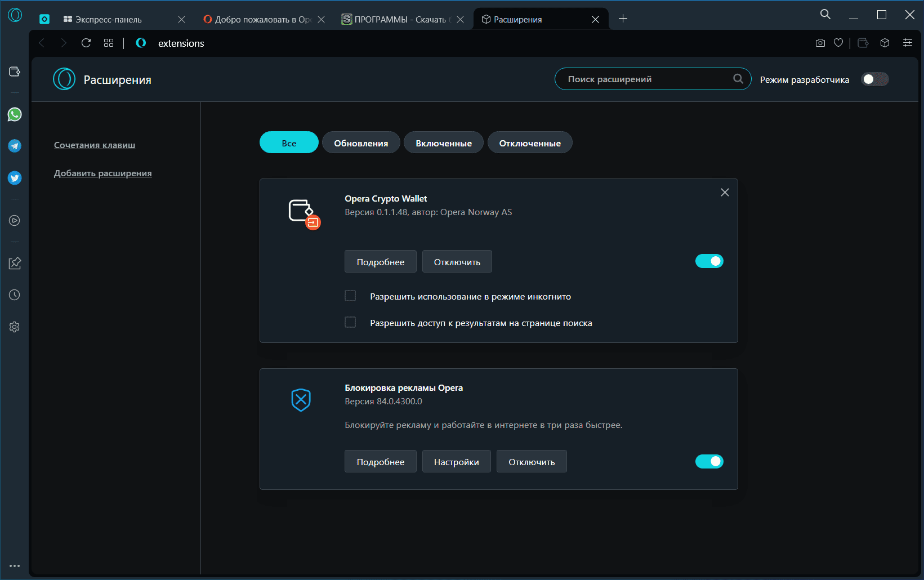Open Telegram in the sidebar
Viewport: 924px width, 580px height.
click(15, 146)
